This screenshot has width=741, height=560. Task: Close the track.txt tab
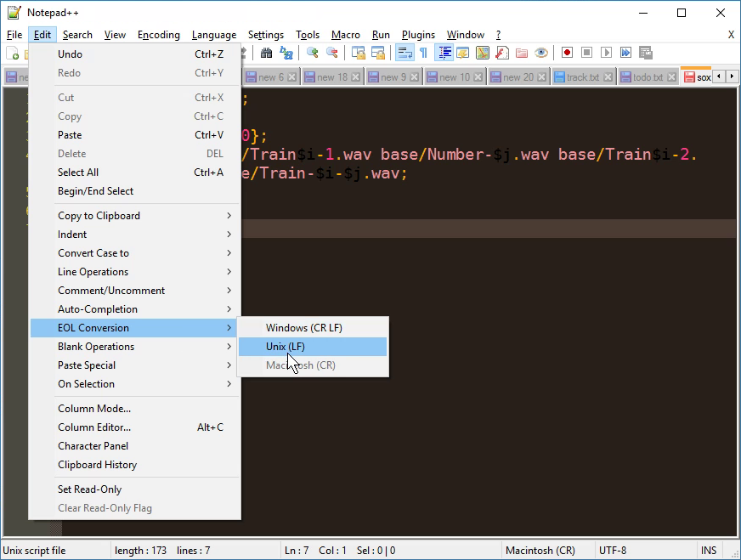click(x=608, y=77)
